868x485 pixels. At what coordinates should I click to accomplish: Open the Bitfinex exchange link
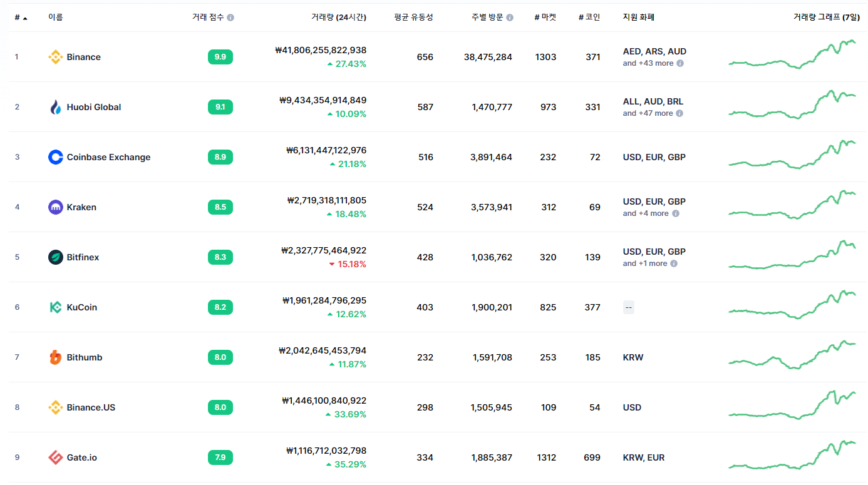coord(83,257)
